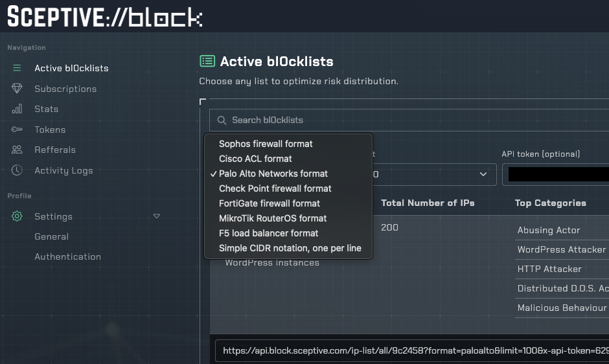Screen dimensions: 609x364
Task: Click the Tokens key icon
Action: [17, 130]
